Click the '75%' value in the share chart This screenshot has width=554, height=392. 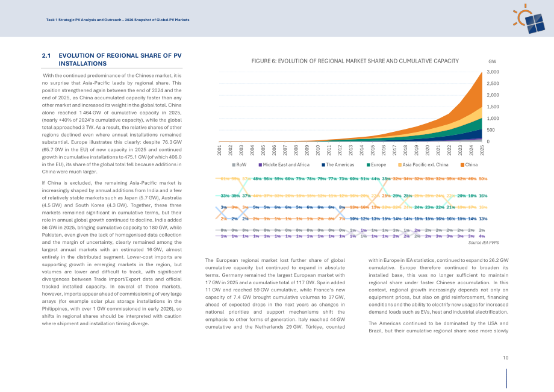point(300,179)
